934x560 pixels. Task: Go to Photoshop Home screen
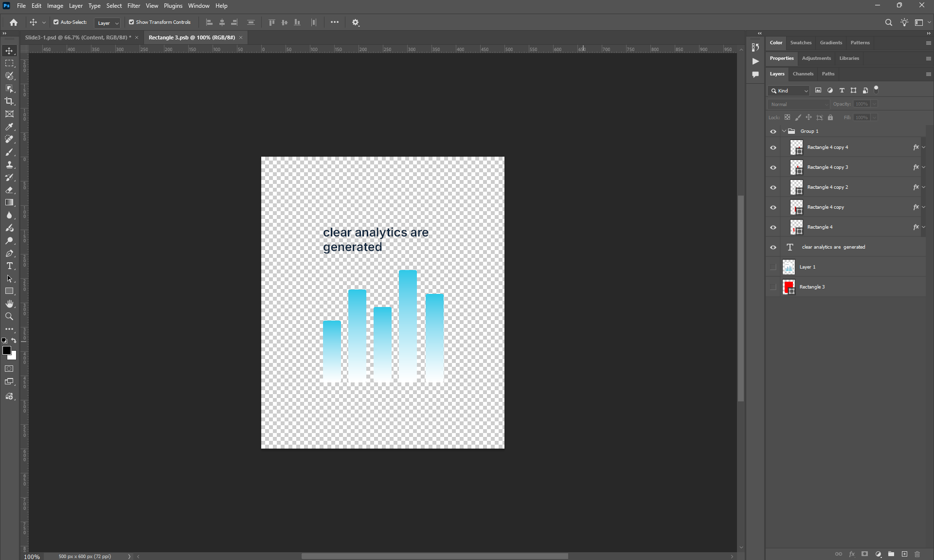(14, 22)
